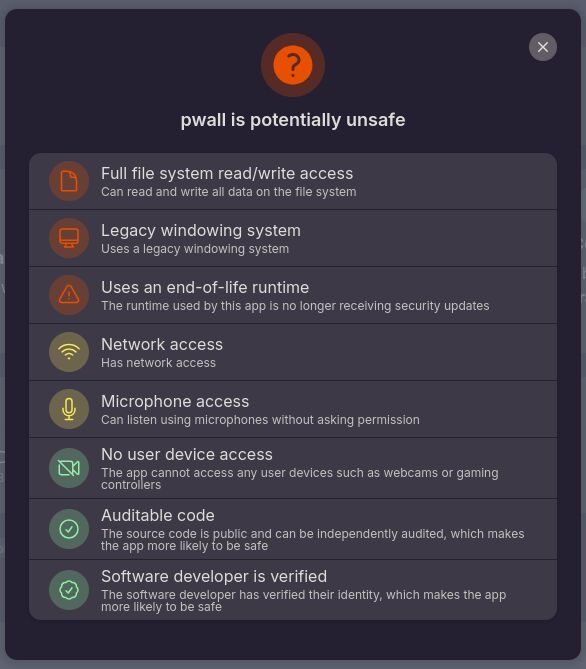Screen dimensions: 586x669
Task: Close the pwall safety dialog
Action: tap(542, 47)
